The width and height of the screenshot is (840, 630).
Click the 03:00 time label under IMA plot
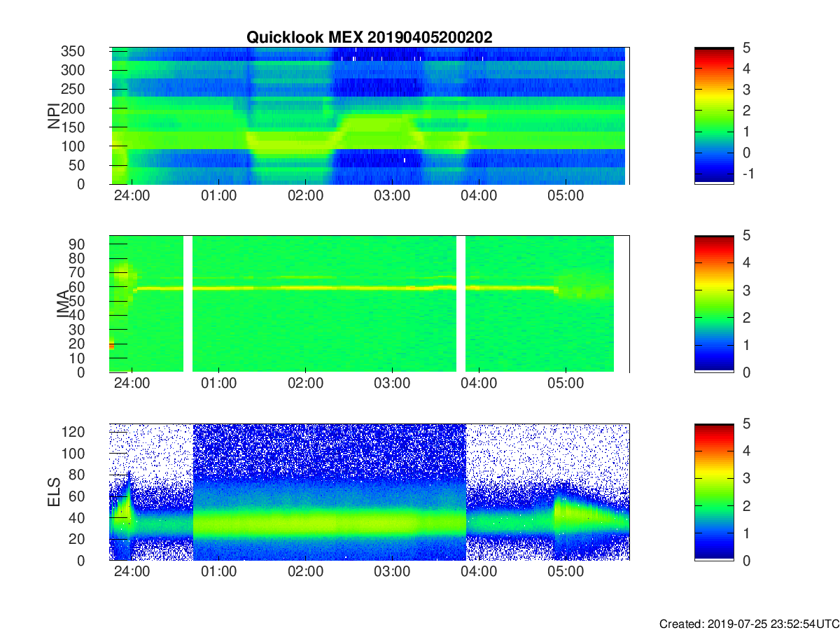pos(392,384)
